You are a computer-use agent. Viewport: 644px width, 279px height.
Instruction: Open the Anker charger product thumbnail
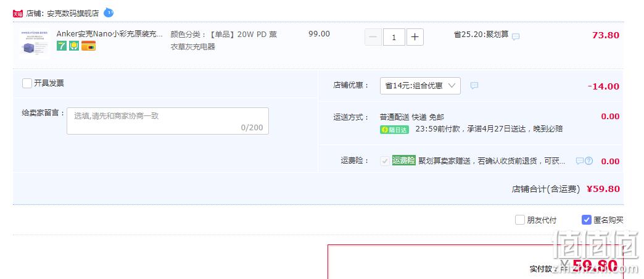(35, 43)
